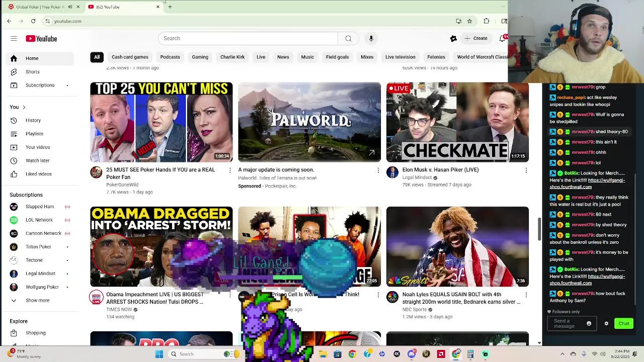
Task: Open browser extensions puzzle icon
Action: tap(487, 21)
